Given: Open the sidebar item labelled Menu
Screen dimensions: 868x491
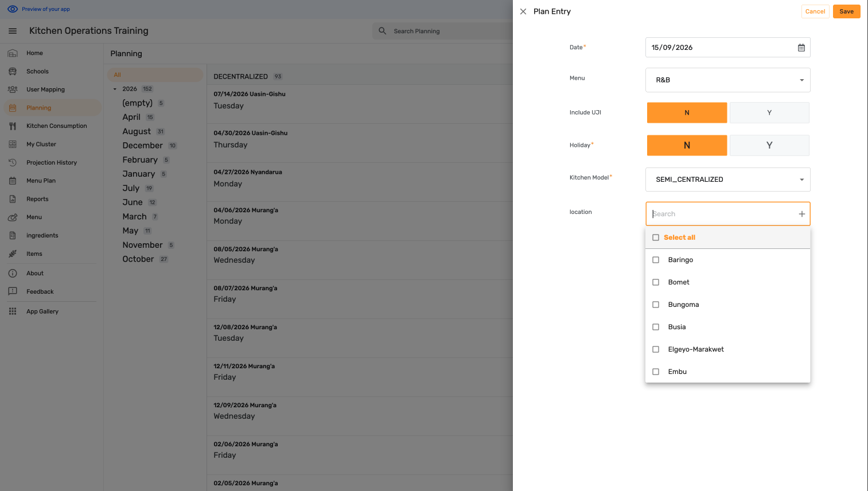Looking at the screenshot, I should (x=52, y=217).
